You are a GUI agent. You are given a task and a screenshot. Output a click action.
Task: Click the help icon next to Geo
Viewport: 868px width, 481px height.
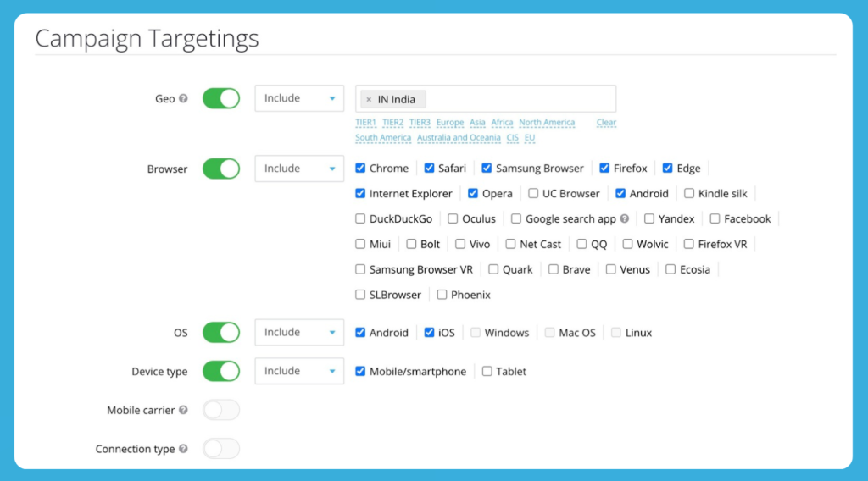pyautogui.click(x=183, y=99)
